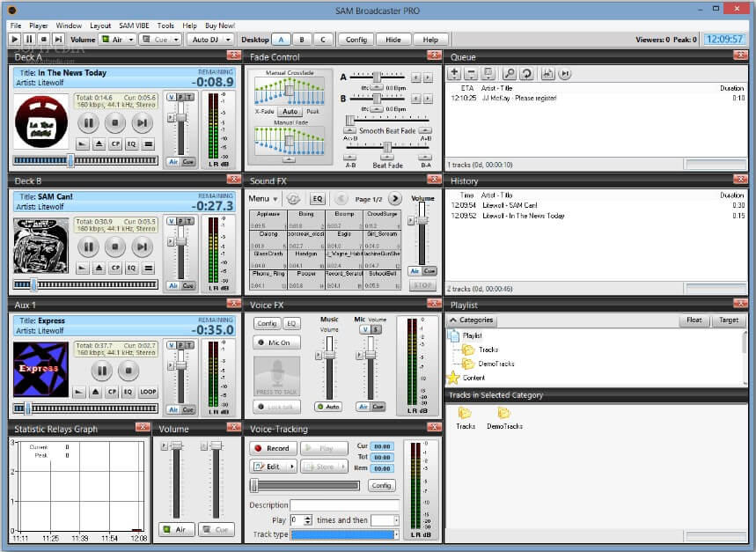Viewport: 756px width, 552px height.
Task: Click the main toolbar Play icon
Action: click(14, 39)
